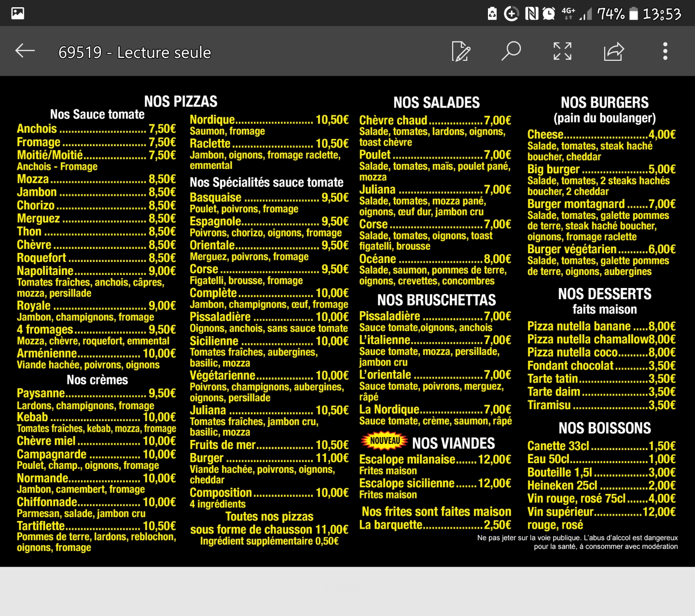Tap the 'Chèvre miel' entry

coord(97,441)
